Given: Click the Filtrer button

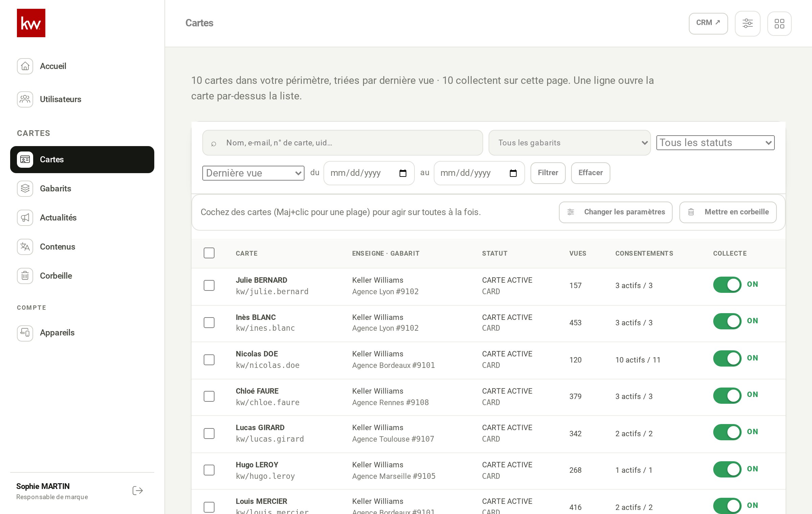Looking at the screenshot, I should pyautogui.click(x=548, y=173).
